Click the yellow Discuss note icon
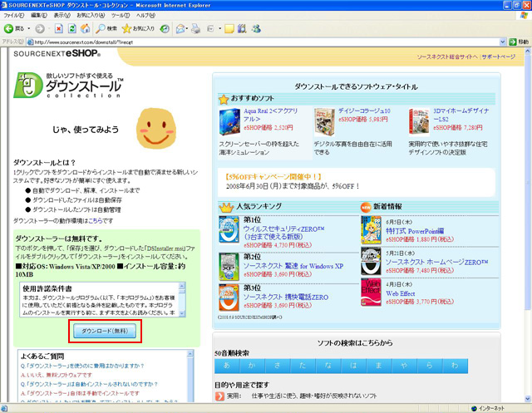This screenshot has width=532, height=413. click(229, 29)
